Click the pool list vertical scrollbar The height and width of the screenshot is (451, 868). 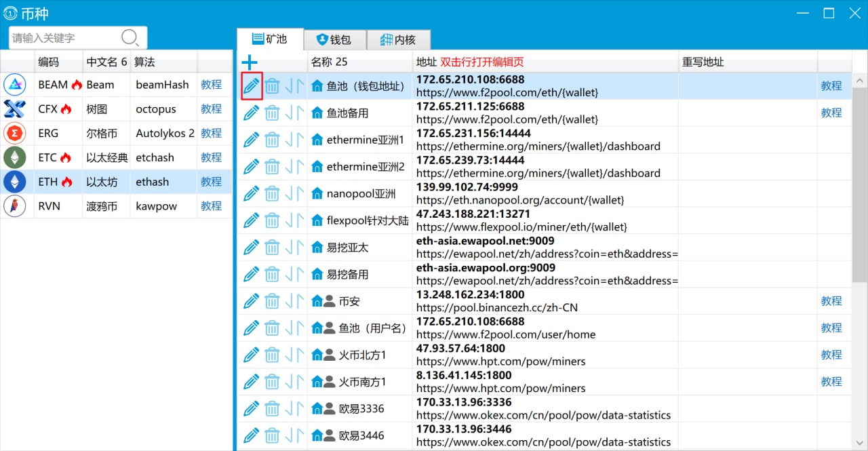point(859,183)
